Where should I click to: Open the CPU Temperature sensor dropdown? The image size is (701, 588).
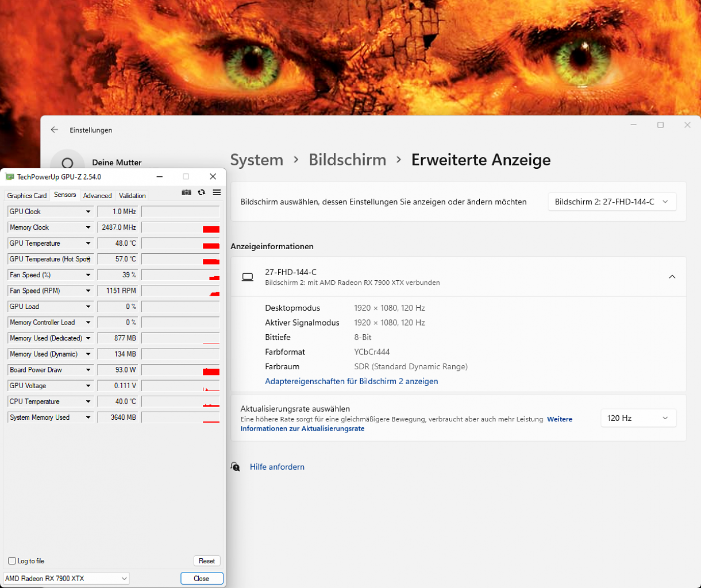click(88, 402)
